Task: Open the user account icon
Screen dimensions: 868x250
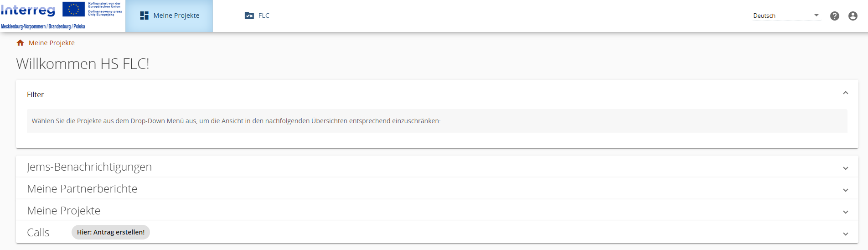Action: [852, 16]
